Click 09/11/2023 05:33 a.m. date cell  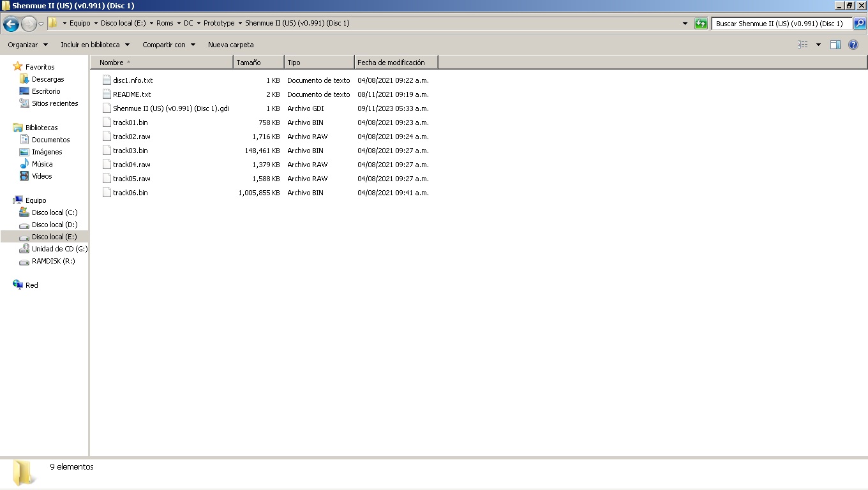[x=393, y=108]
